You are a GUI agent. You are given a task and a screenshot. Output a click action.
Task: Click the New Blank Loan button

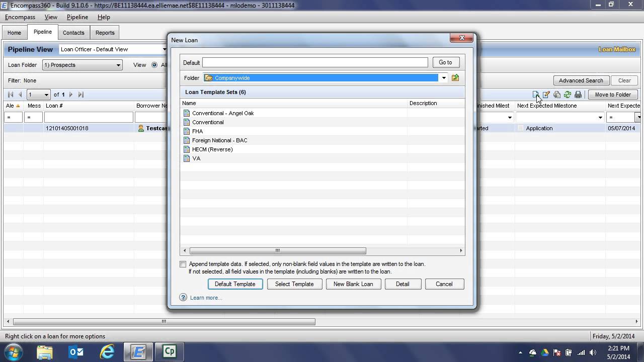[353, 284]
